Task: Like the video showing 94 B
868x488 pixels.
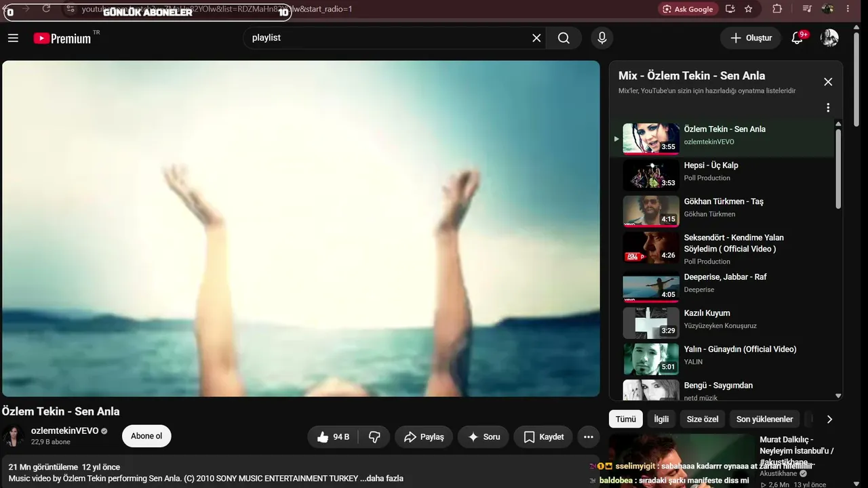Action: coord(333,437)
